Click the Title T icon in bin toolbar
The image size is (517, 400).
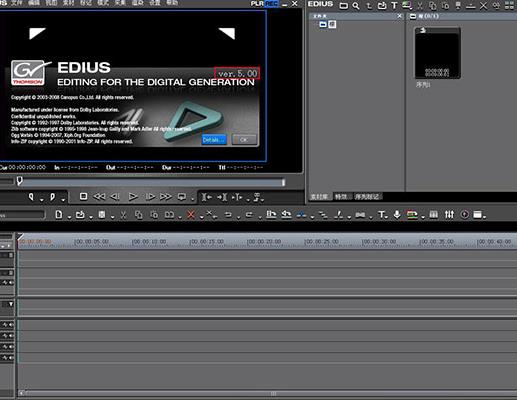click(394, 6)
